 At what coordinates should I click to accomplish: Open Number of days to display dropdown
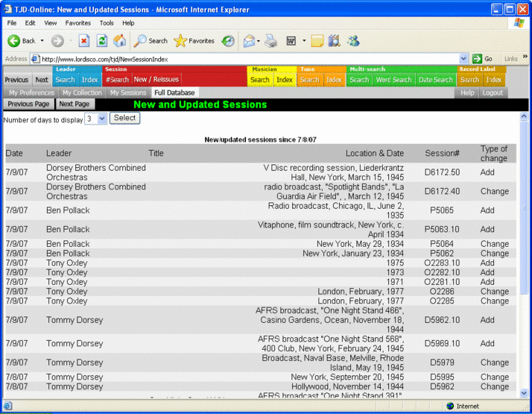95,119
